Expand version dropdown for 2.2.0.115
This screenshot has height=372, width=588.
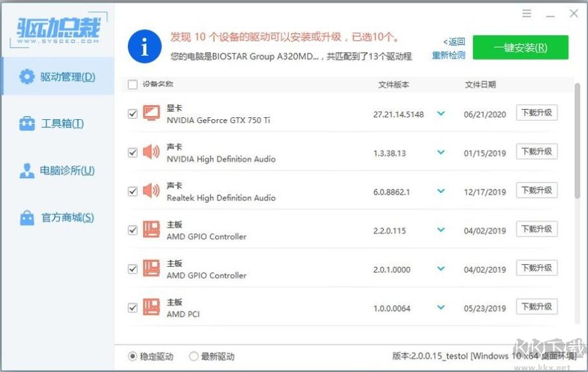pos(441,230)
